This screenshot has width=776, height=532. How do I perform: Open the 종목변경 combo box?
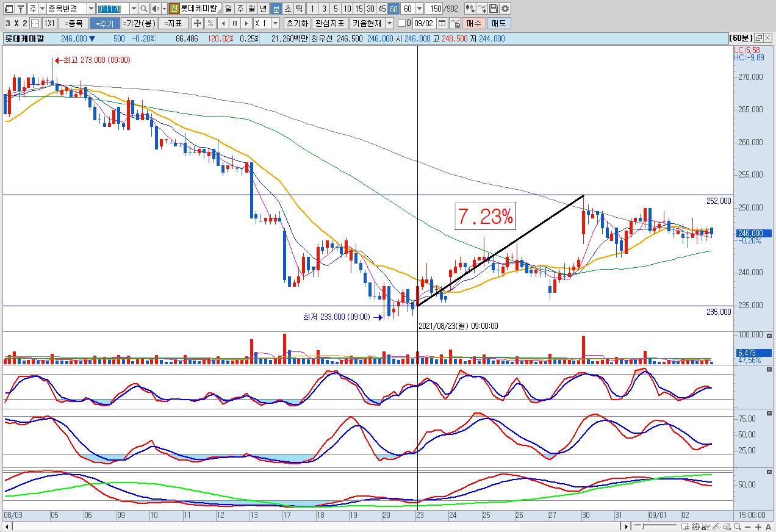click(x=71, y=9)
